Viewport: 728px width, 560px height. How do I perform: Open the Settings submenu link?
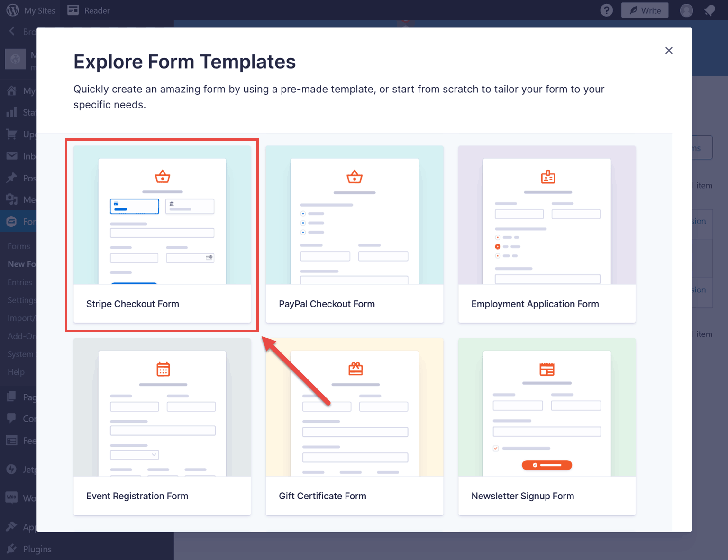pos(22,300)
